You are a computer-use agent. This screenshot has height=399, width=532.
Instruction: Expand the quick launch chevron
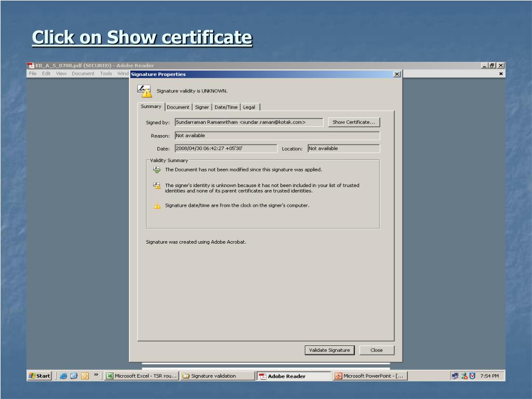(x=96, y=375)
